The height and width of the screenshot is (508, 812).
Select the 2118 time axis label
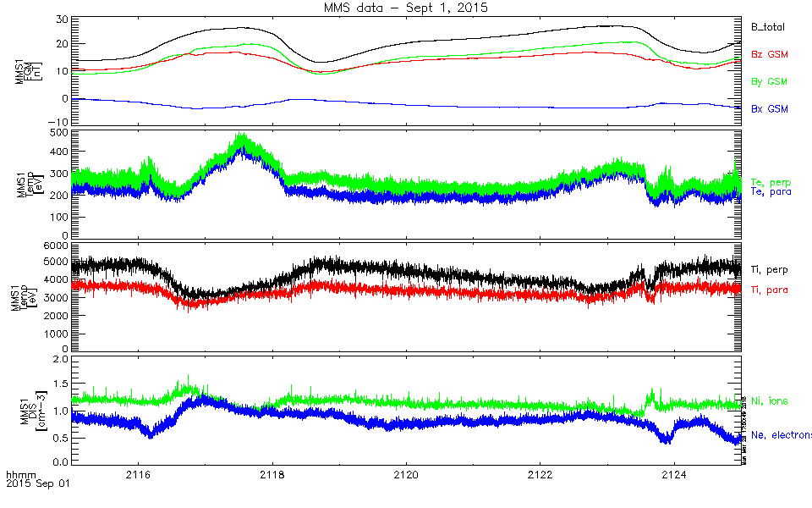tap(272, 473)
